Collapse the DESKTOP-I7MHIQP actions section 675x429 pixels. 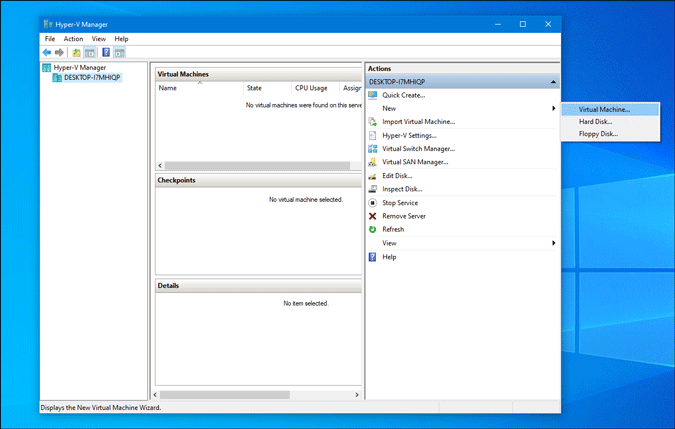553,82
